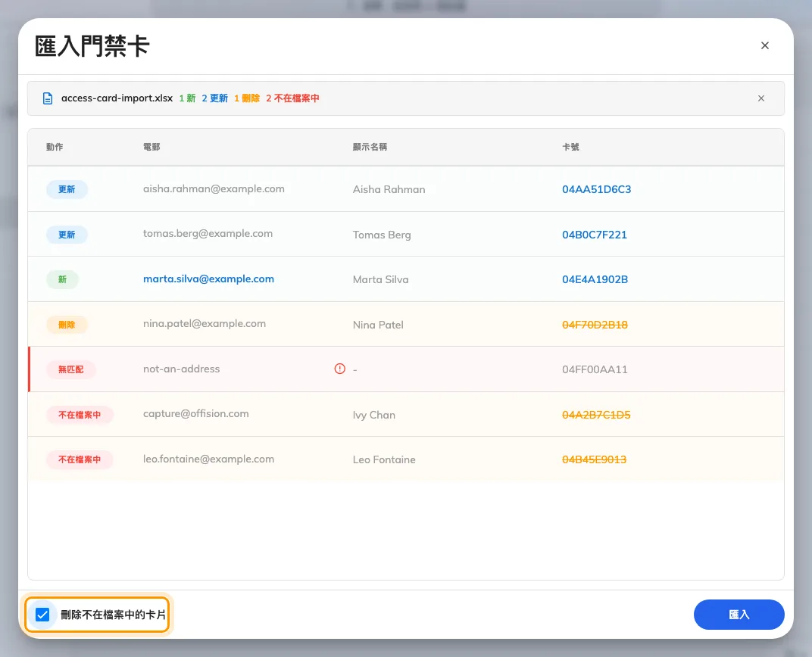Select the 電郵 column header

[151, 147]
